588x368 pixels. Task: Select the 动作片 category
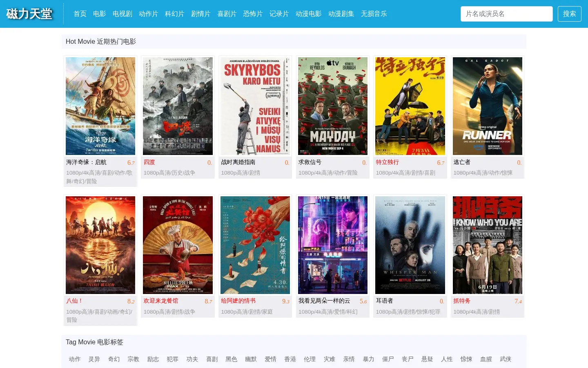149,14
